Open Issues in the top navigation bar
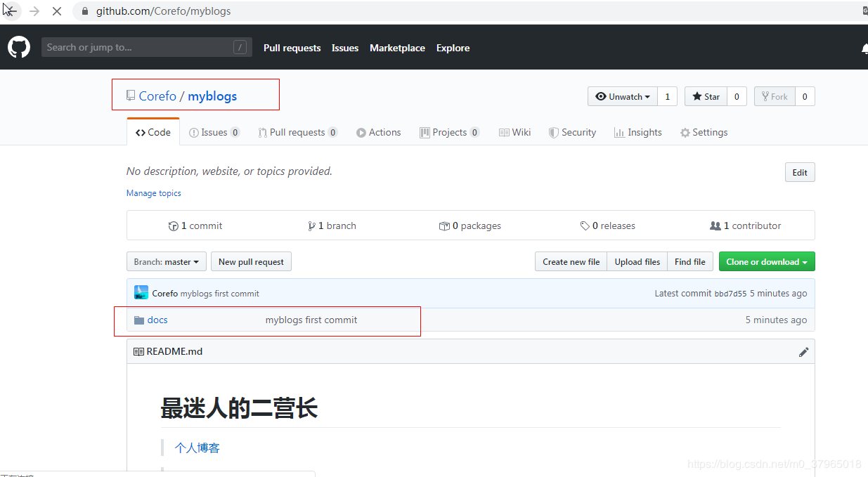This screenshot has width=868, height=477. [x=345, y=48]
